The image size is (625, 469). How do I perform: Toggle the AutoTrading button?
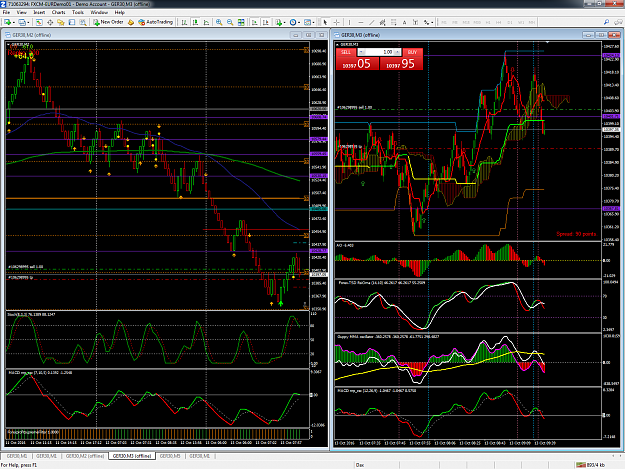tap(155, 22)
